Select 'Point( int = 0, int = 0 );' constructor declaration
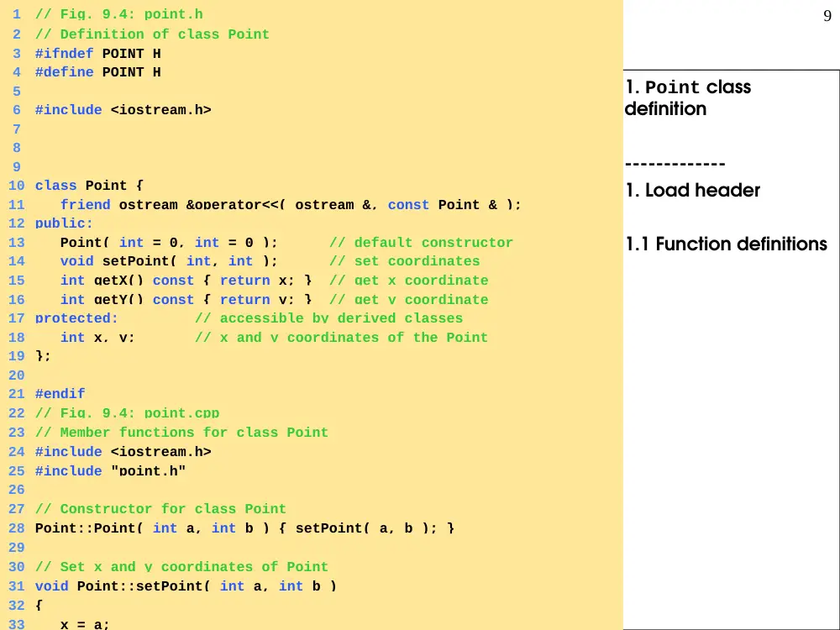The image size is (840, 630). coord(169,243)
